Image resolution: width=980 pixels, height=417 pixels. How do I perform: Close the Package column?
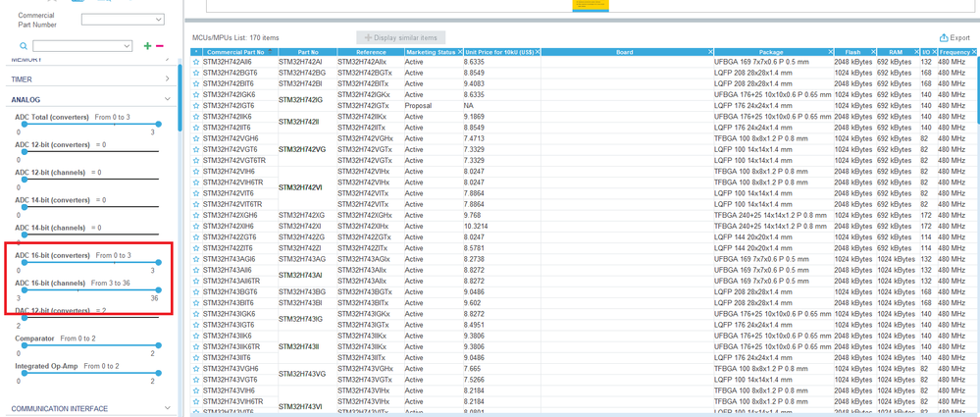pos(831,52)
